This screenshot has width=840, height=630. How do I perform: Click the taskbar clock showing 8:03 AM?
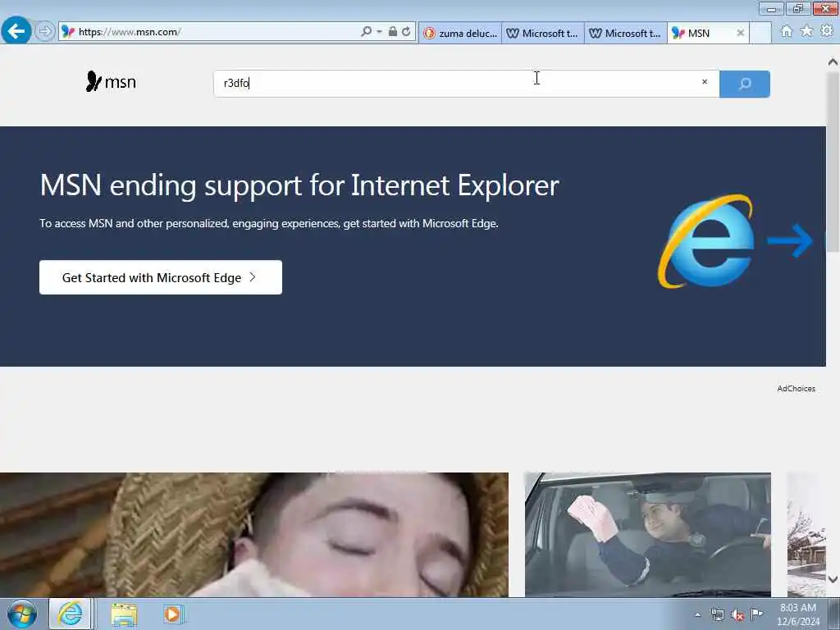[x=798, y=614]
